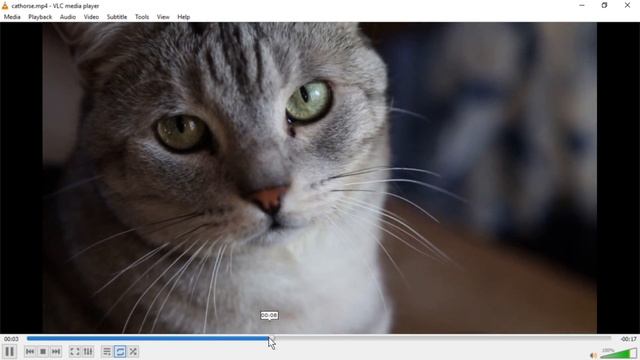Viewport: 640px width, 360px height.
Task: Show extended settings and effects
Action: coord(88,351)
